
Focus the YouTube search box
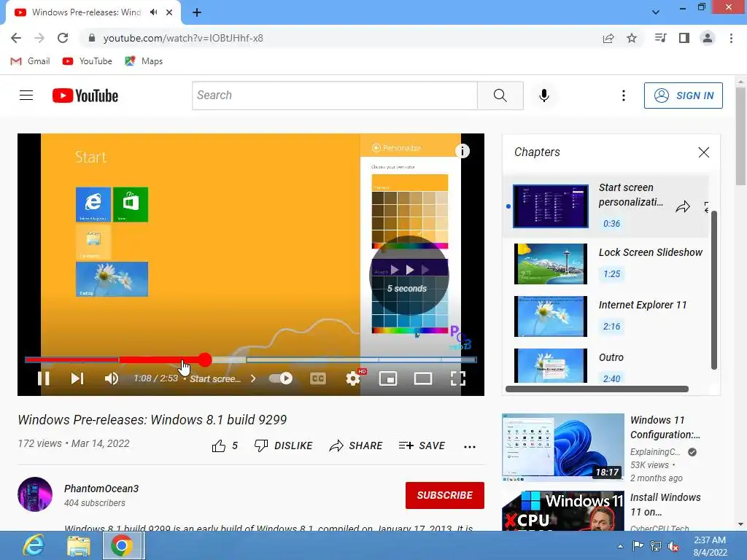click(334, 96)
